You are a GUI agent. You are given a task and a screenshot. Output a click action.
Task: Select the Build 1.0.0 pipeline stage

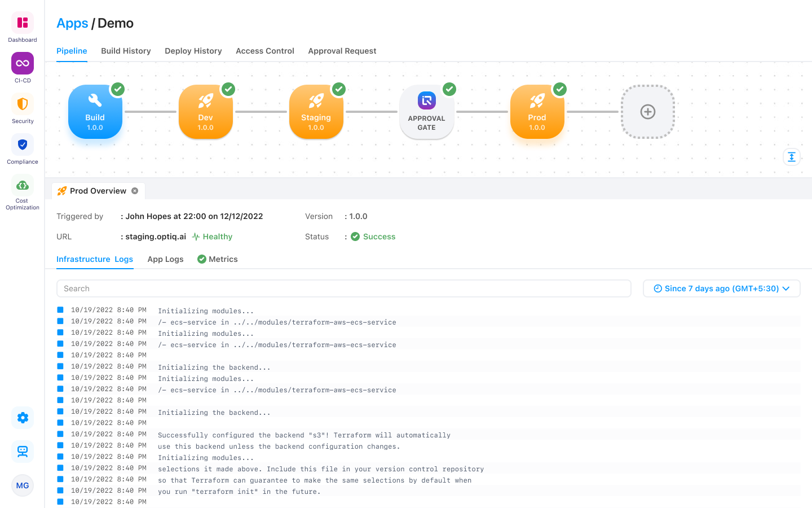click(x=95, y=112)
